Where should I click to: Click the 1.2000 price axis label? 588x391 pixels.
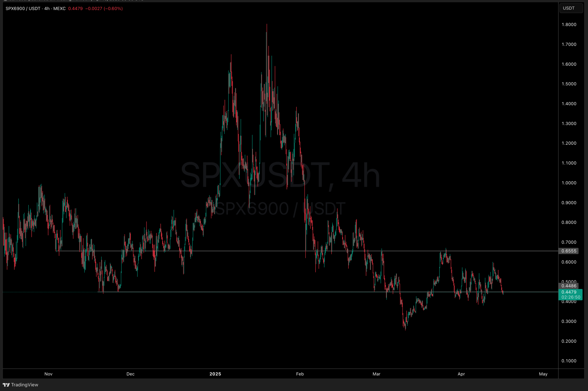click(569, 143)
